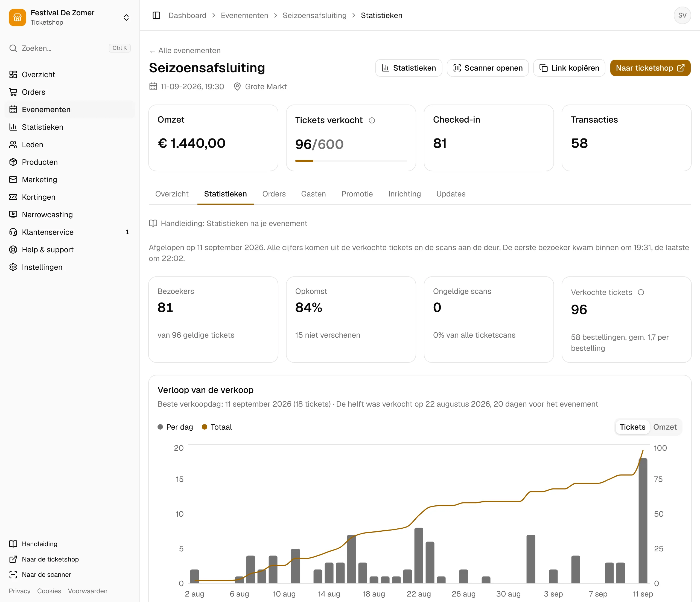Open the Privacy footer link
Viewport: 700px width, 602px height.
click(20, 591)
